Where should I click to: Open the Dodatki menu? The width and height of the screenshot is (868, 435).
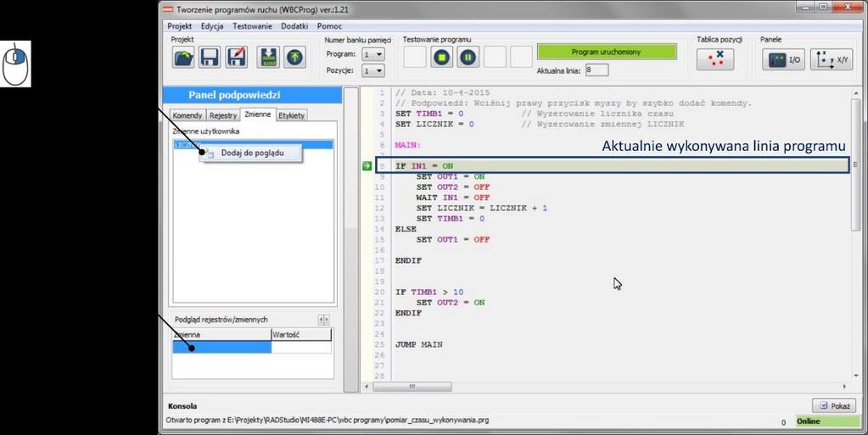pyautogui.click(x=294, y=26)
